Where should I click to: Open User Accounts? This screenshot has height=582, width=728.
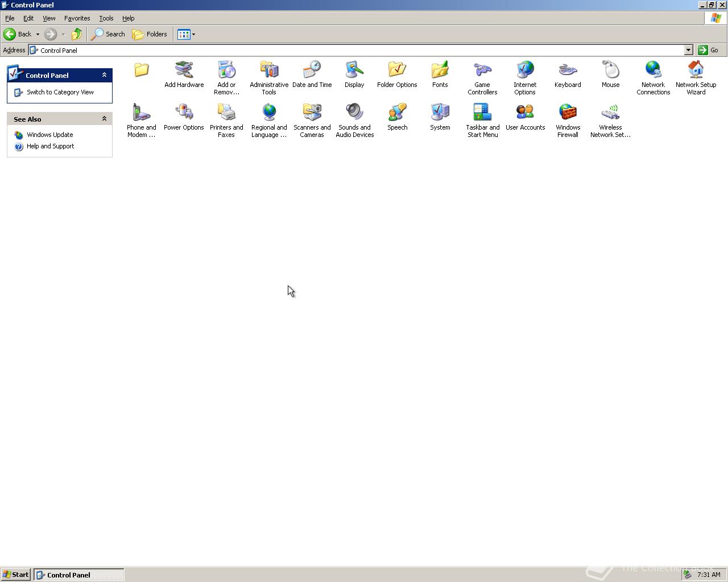coord(525,117)
